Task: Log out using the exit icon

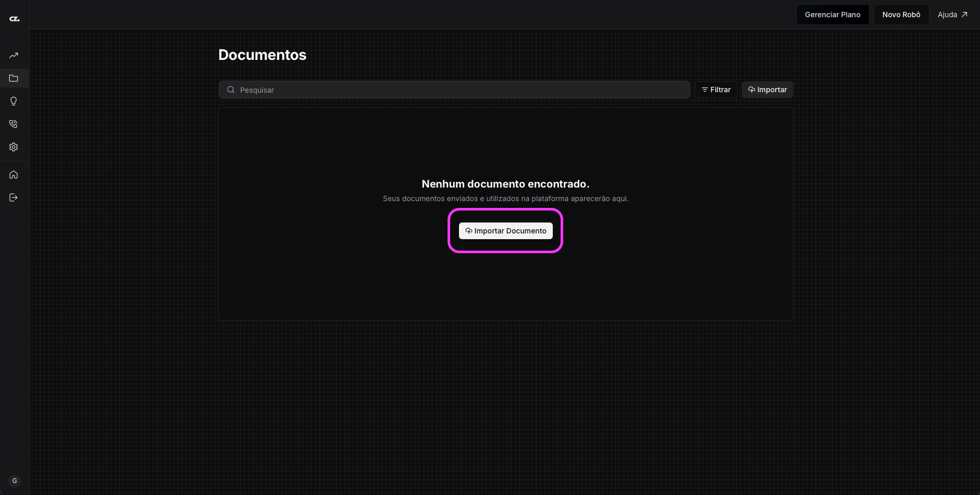Action: pyautogui.click(x=13, y=197)
